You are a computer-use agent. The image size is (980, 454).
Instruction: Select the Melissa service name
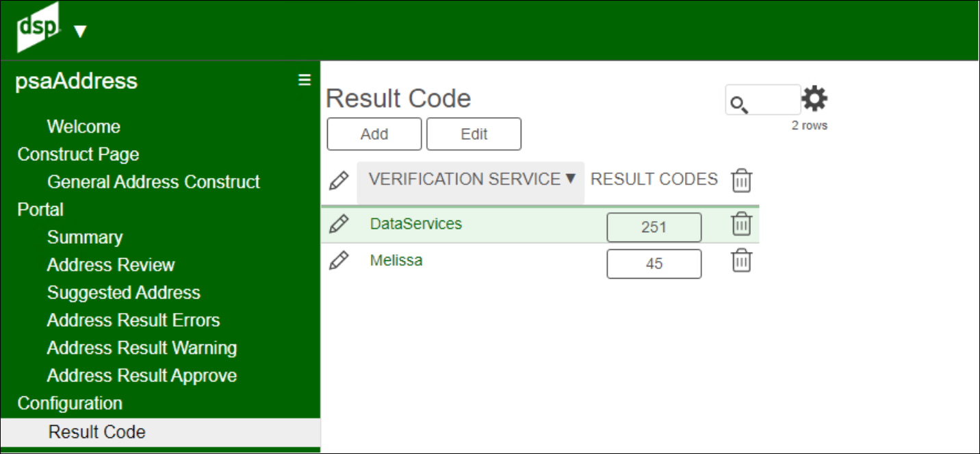(396, 260)
